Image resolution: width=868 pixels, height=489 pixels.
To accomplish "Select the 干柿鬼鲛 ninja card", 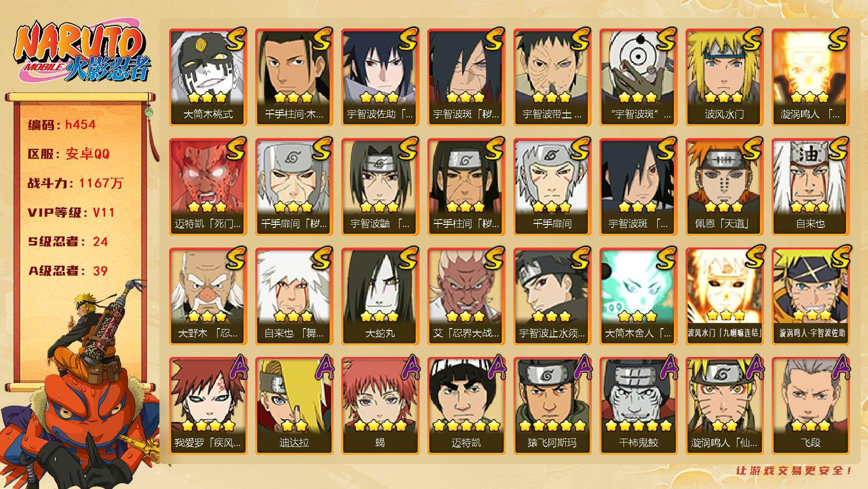I will (638, 406).
